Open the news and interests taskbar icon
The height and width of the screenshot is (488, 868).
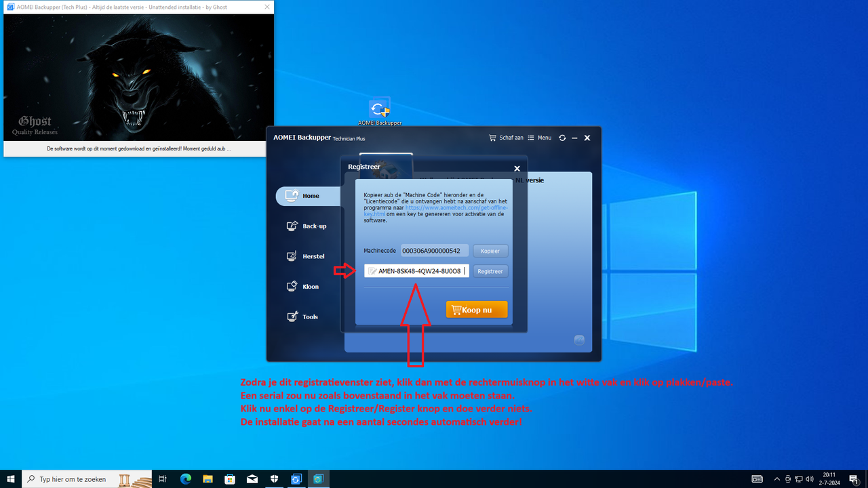757,479
